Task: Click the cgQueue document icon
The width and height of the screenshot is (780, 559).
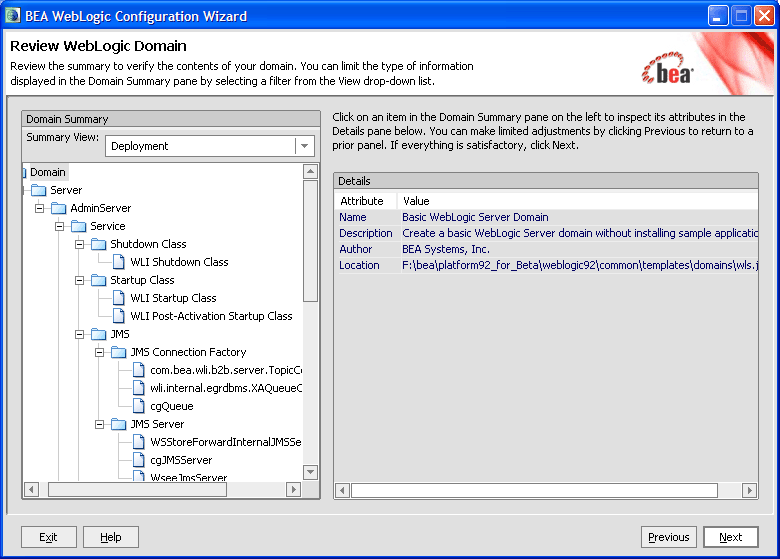Action: tap(139, 406)
